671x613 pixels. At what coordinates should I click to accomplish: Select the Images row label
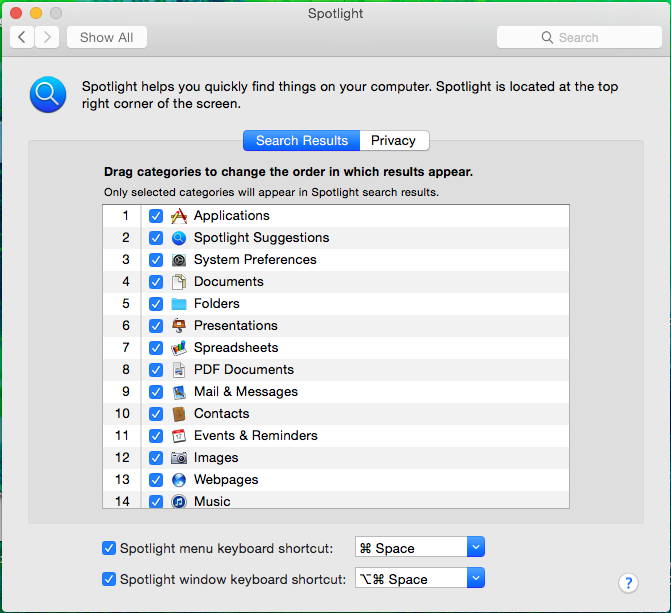(216, 458)
